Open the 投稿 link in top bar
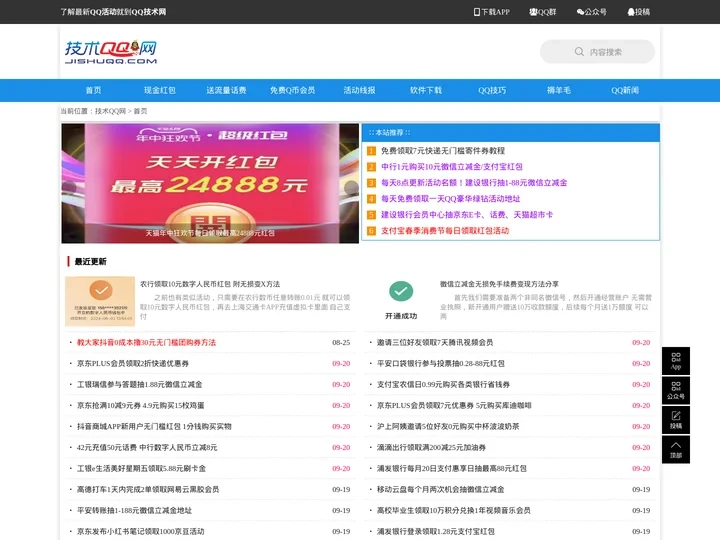This screenshot has width=720, height=540. coord(638,12)
